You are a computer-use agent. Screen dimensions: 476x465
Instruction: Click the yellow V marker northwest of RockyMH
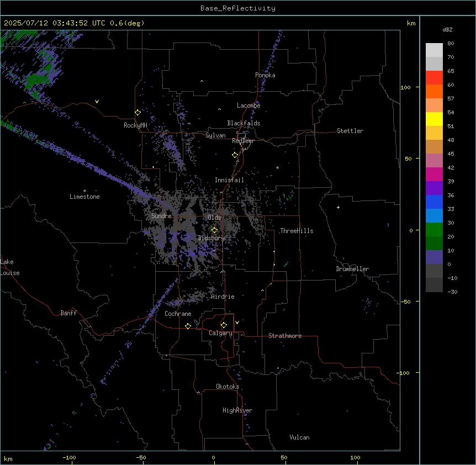click(97, 102)
